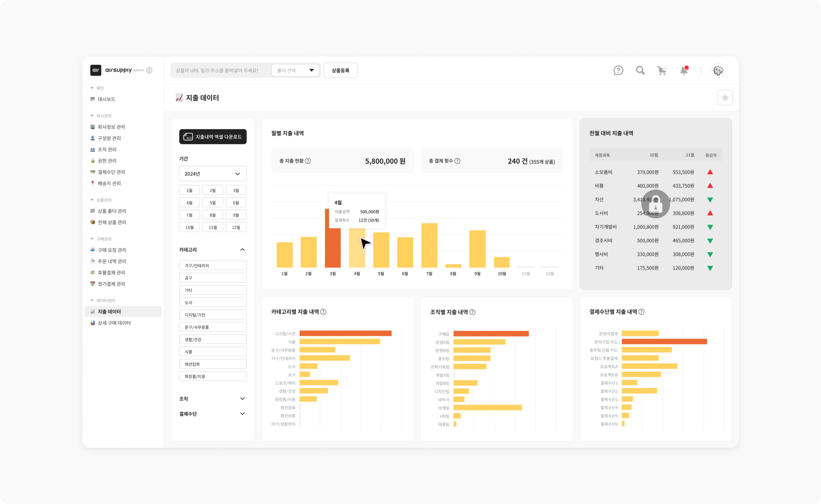Open the search magnifier icon

point(640,71)
